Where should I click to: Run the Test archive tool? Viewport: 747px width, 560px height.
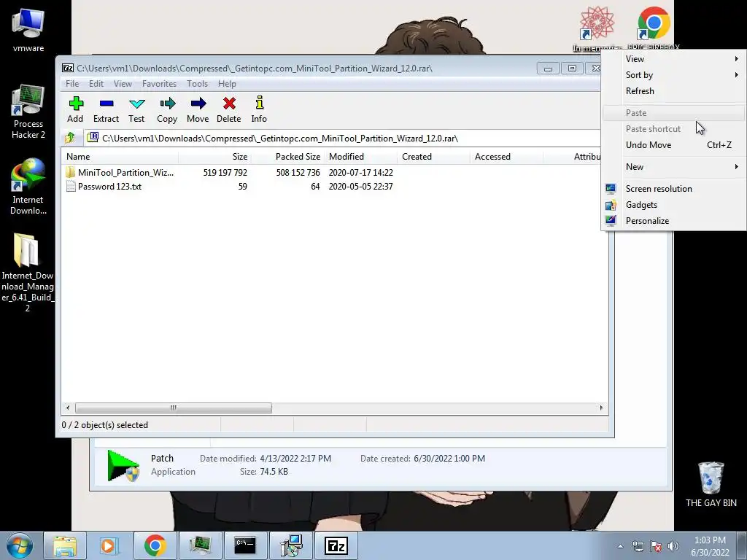pyautogui.click(x=136, y=109)
